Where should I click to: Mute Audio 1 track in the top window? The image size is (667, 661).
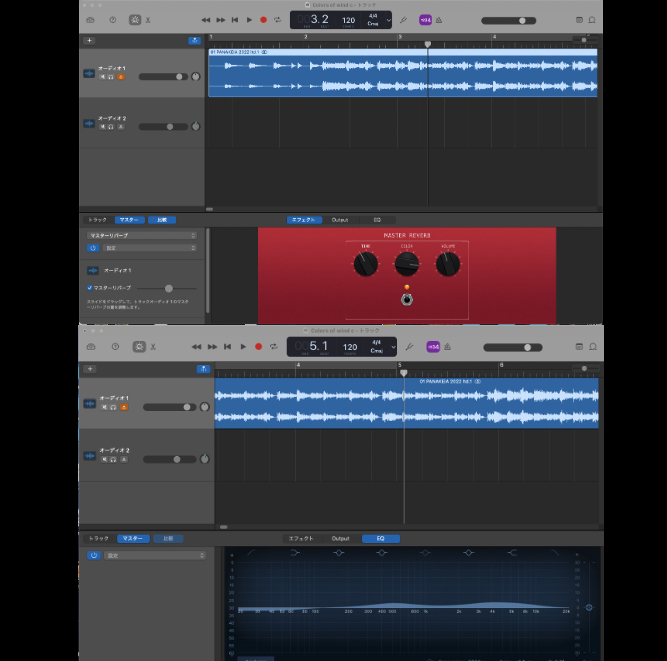point(102,77)
